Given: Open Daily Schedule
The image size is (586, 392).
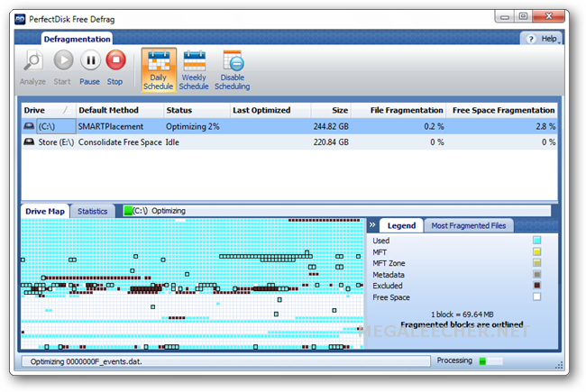Looking at the screenshot, I should point(159,70).
